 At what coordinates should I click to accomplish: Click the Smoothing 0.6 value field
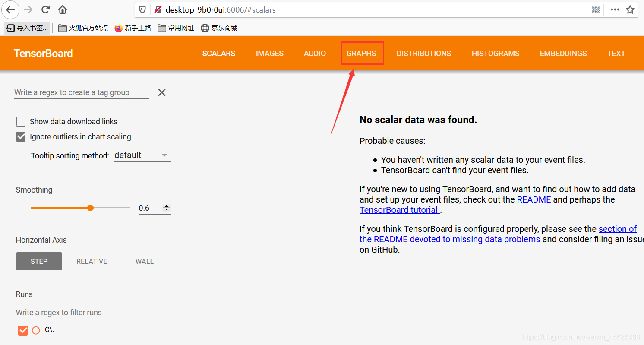(x=150, y=208)
